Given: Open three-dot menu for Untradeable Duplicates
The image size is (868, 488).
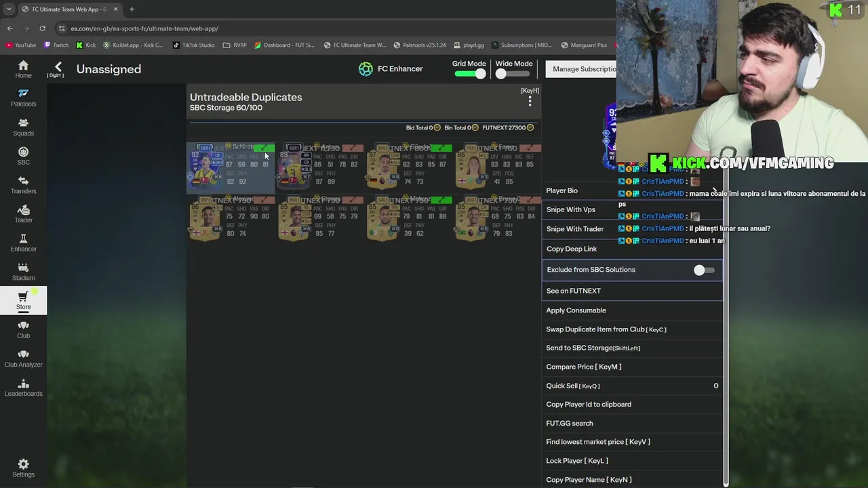Looking at the screenshot, I should click(x=530, y=102).
